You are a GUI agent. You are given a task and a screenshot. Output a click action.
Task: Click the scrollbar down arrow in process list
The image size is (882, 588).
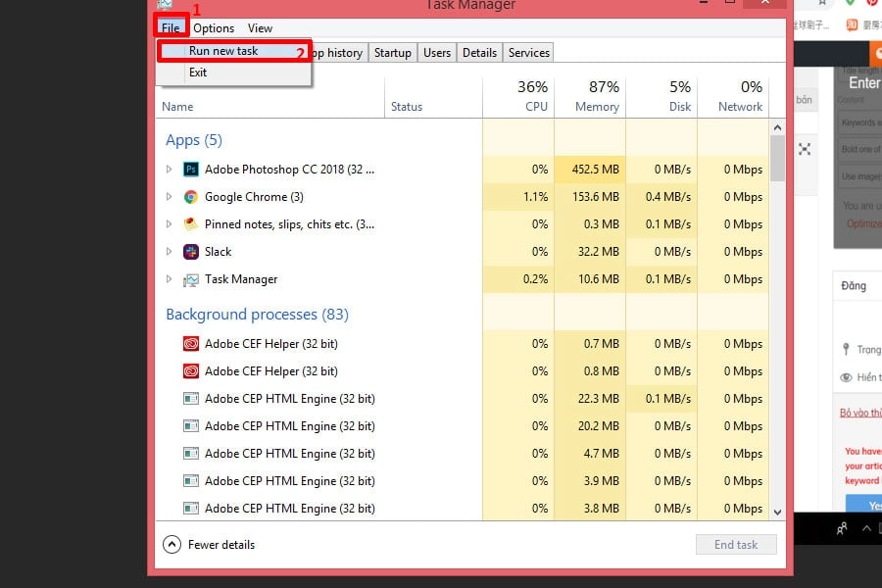tap(778, 512)
